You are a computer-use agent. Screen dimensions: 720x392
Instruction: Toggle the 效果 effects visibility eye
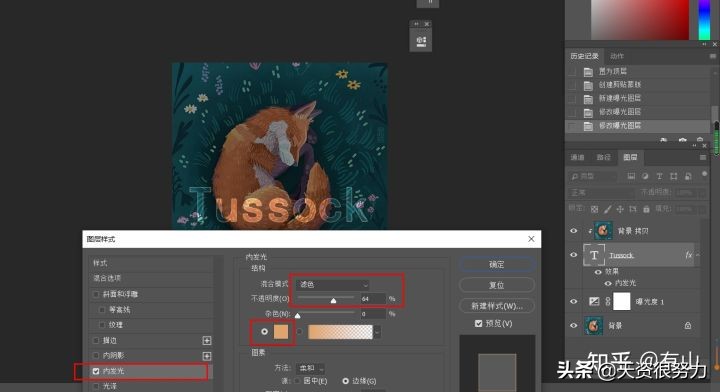tap(598, 272)
